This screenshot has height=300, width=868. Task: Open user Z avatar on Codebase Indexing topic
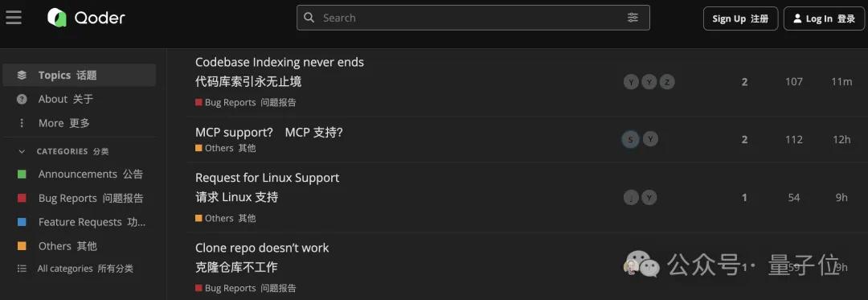[x=667, y=83]
